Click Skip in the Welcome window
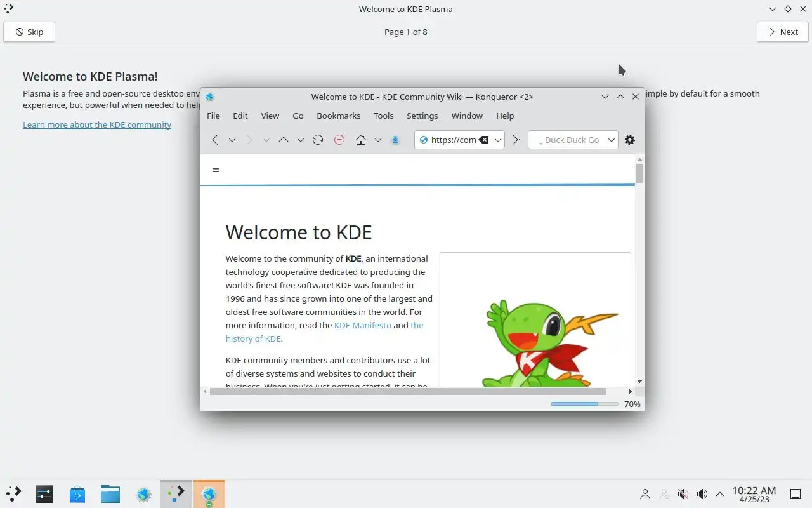This screenshot has height=508, width=812. pyautogui.click(x=29, y=32)
